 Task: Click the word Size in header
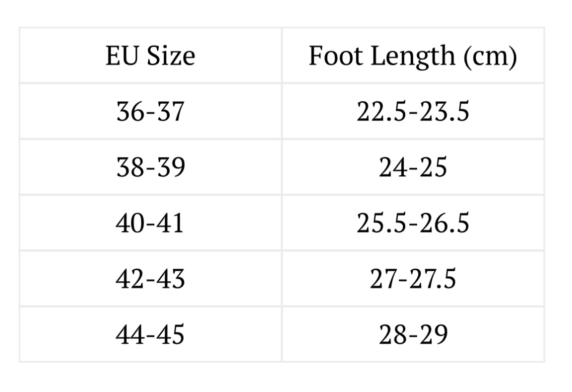point(171,56)
